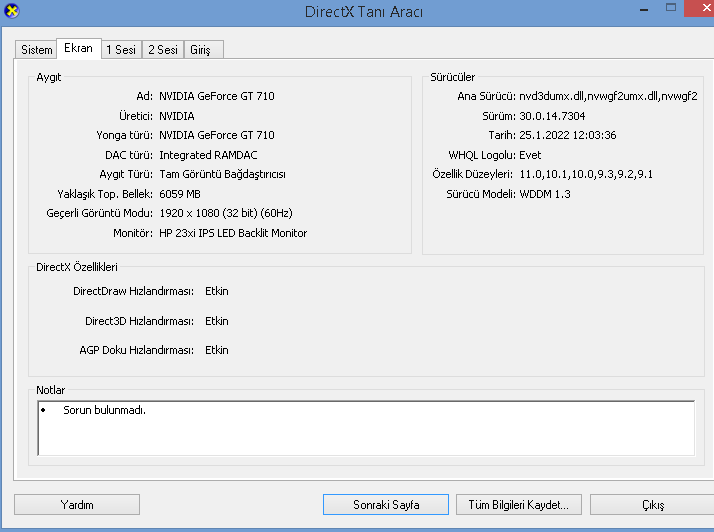Click the memory value '6059 MB'
This screenshot has height=532, width=714.
[180, 194]
